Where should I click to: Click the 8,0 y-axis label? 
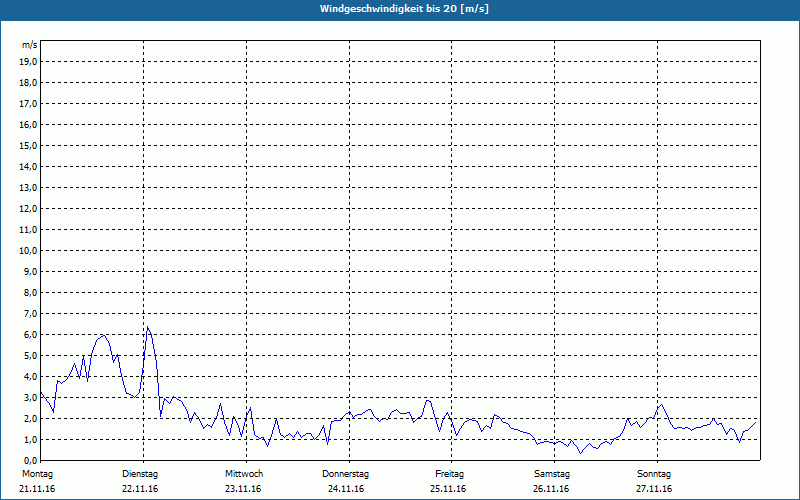click(x=31, y=292)
